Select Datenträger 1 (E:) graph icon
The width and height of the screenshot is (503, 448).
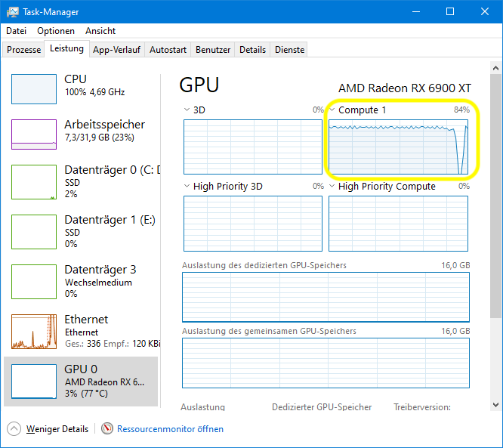(x=34, y=232)
